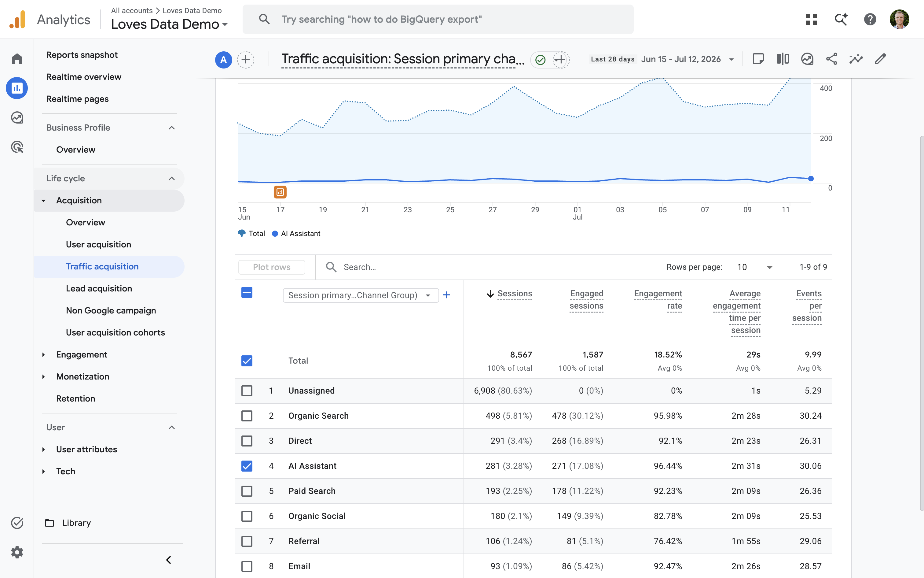Uncheck the Total row checkbox

247,361
